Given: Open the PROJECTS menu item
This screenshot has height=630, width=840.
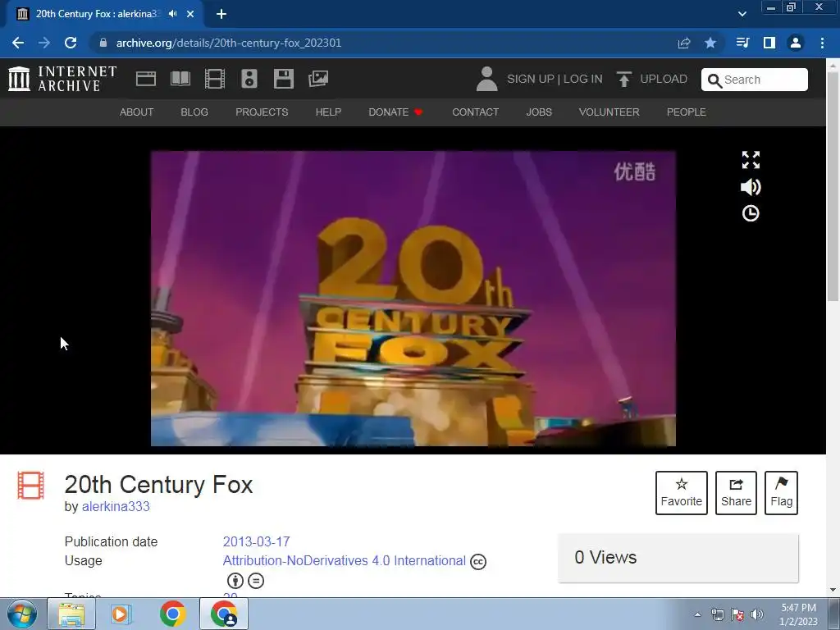Looking at the screenshot, I should 262,112.
